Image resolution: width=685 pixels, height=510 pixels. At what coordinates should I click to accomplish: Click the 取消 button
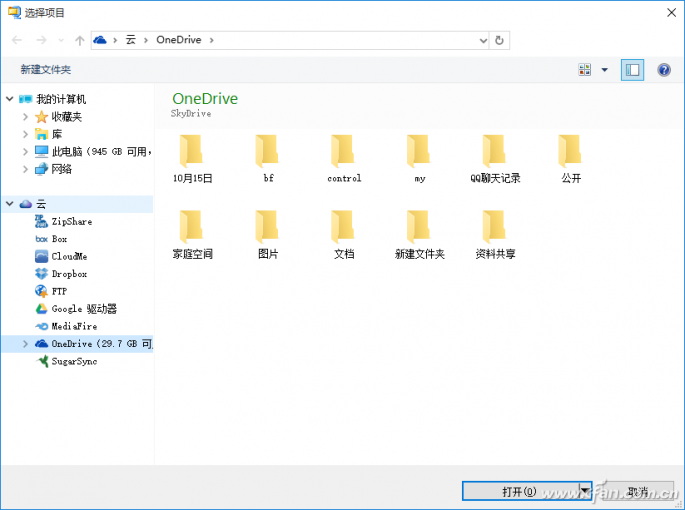tap(637, 492)
